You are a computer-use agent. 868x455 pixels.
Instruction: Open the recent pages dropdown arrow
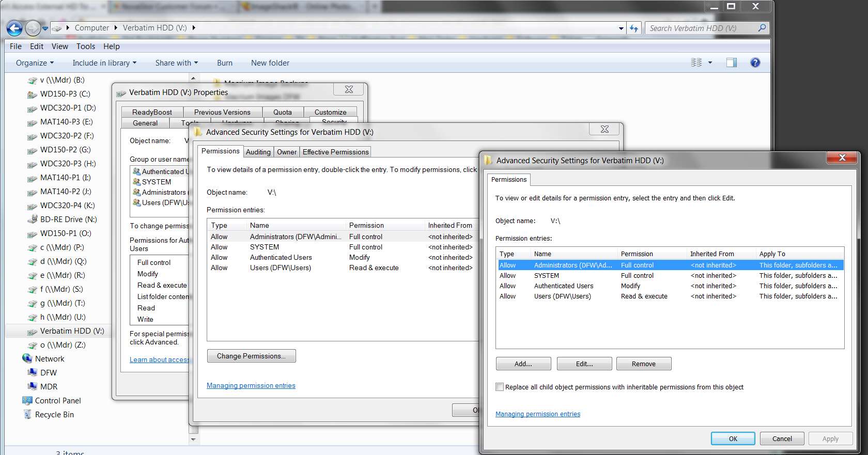[45, 28]
